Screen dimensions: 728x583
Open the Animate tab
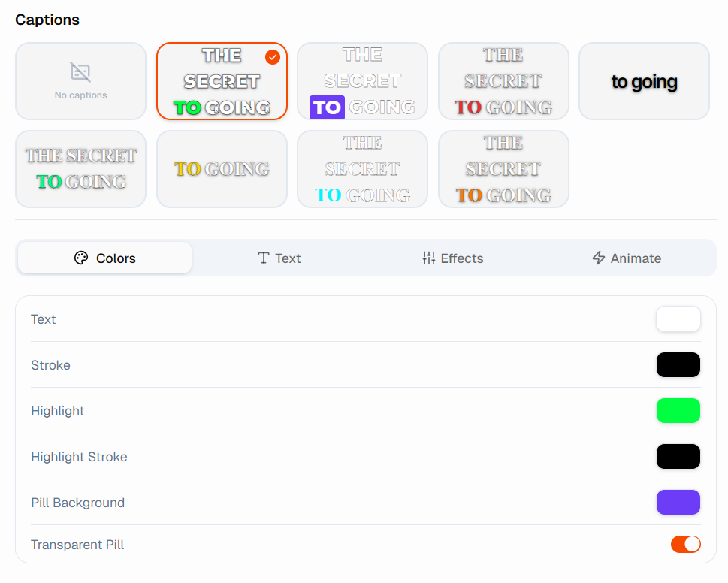[627, 258]
